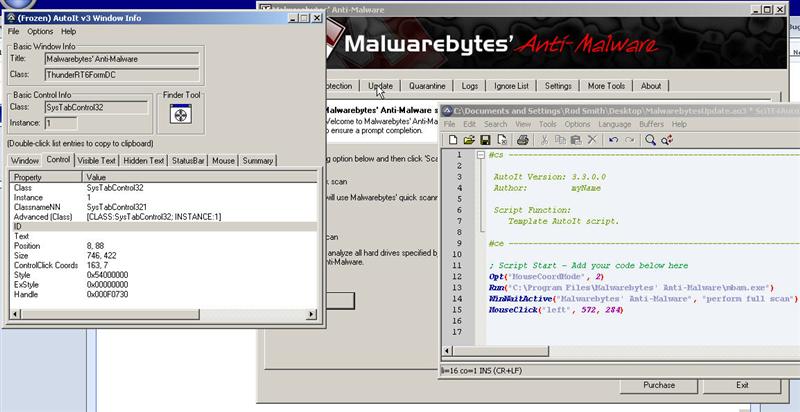This screenshot has width=800, height=412.
Task: Click the AutoIt Window Info title bar icon
Action: point(11,18)
